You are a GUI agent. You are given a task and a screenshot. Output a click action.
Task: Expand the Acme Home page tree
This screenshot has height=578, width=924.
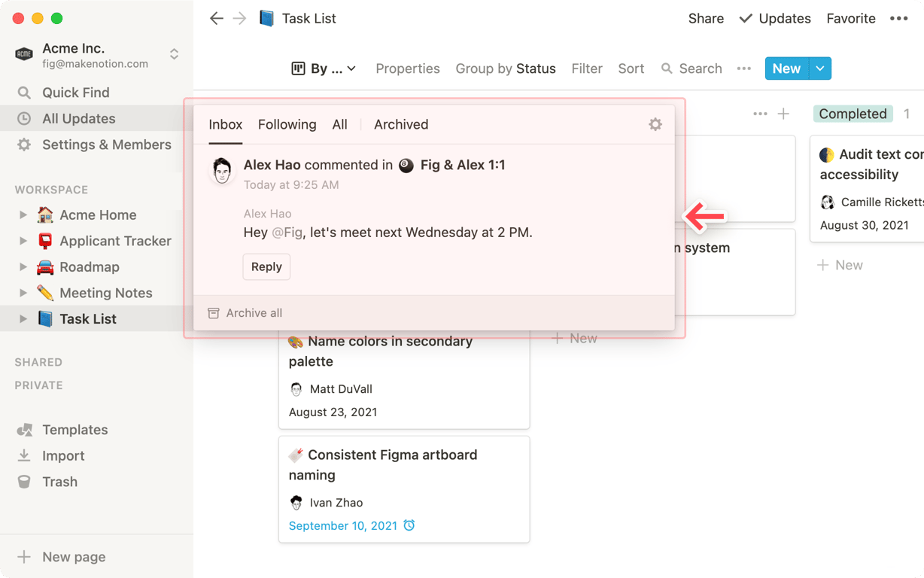[x=23, y=215]
